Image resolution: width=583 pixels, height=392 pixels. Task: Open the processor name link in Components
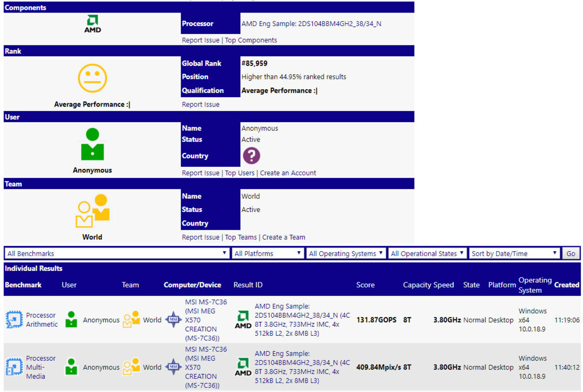point(311,24)
